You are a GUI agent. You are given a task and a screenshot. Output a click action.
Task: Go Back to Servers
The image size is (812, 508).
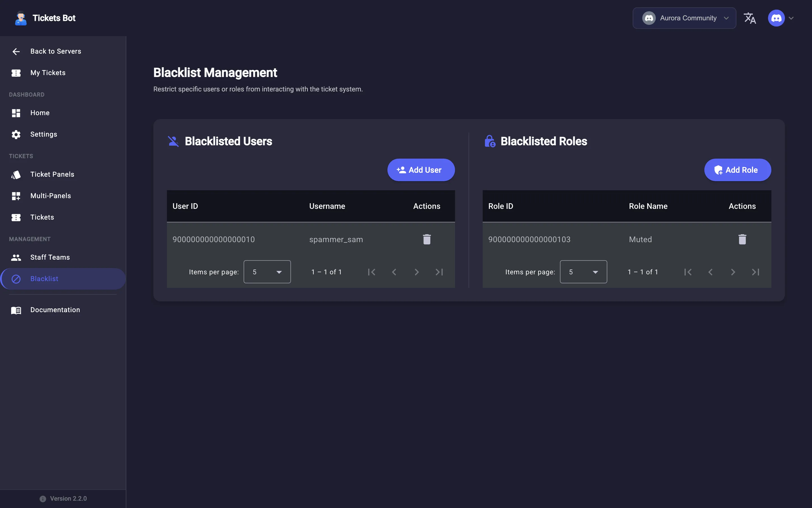click(63, 51)
